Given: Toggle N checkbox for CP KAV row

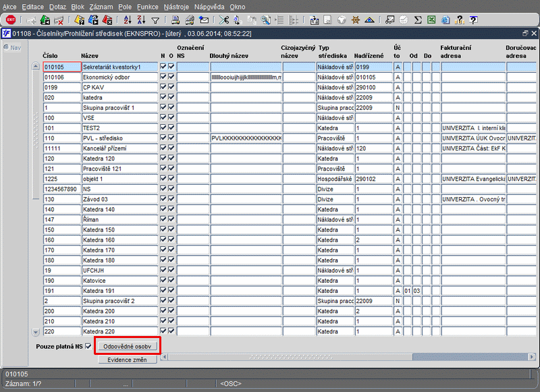Looking at the screenshot, I should click(x=163, y=87).
